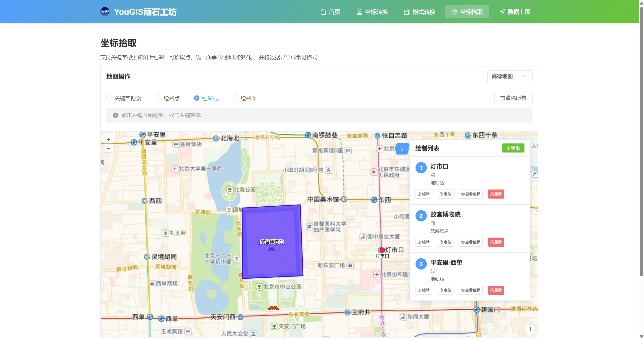Open the 高德地图 map provider dropdown

point(509,76)
